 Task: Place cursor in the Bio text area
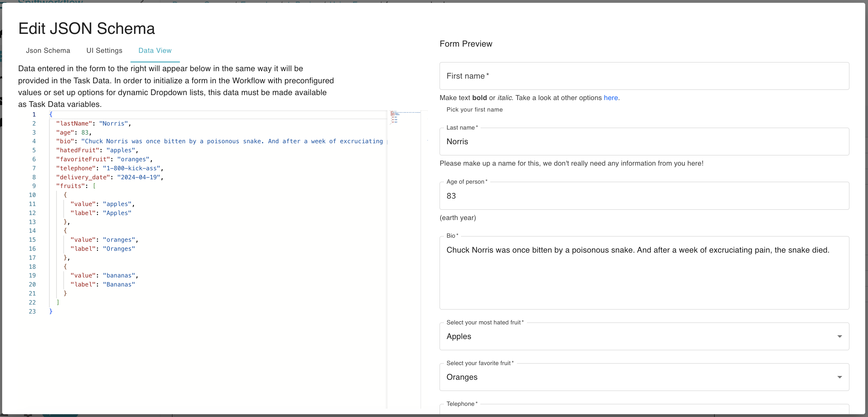point(644,273)
